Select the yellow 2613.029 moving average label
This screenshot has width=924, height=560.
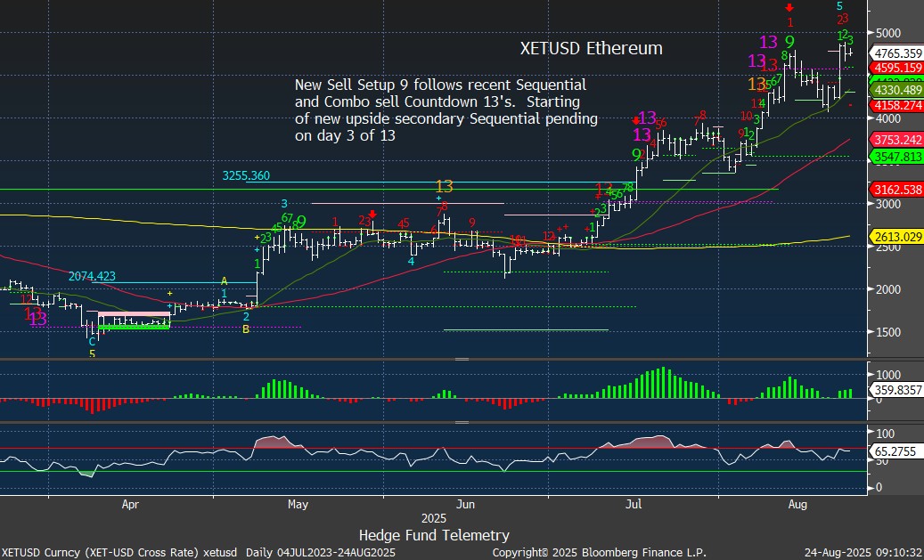coord(898,236)
